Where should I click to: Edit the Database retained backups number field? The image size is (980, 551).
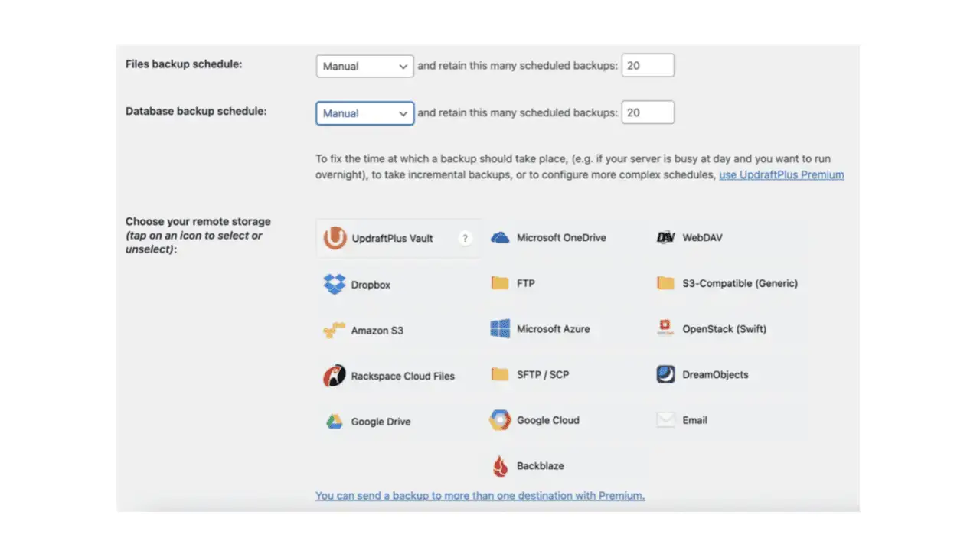[648, 112]
